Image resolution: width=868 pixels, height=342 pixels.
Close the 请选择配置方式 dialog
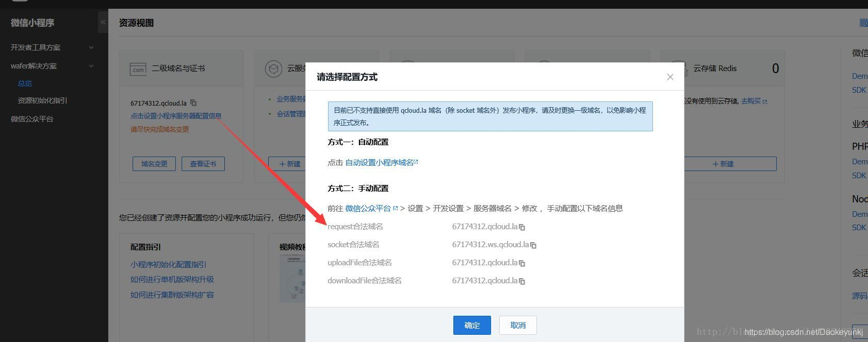(x=670, y=77)
